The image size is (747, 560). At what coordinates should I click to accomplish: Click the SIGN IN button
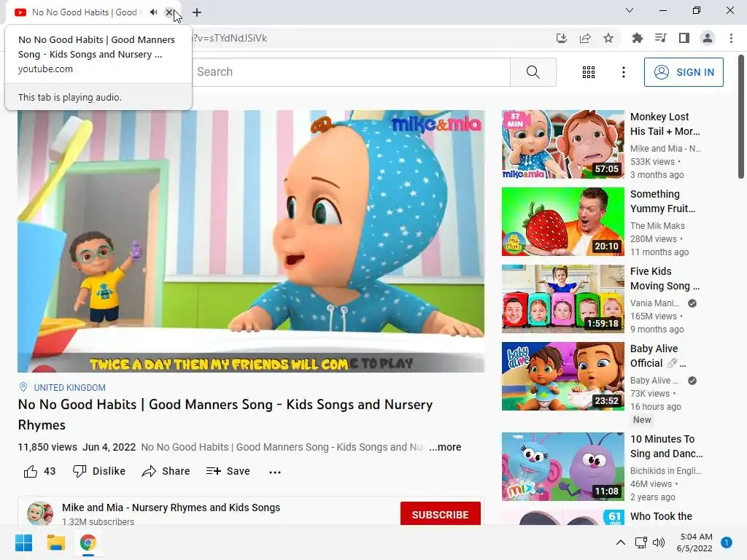point(684,72)
